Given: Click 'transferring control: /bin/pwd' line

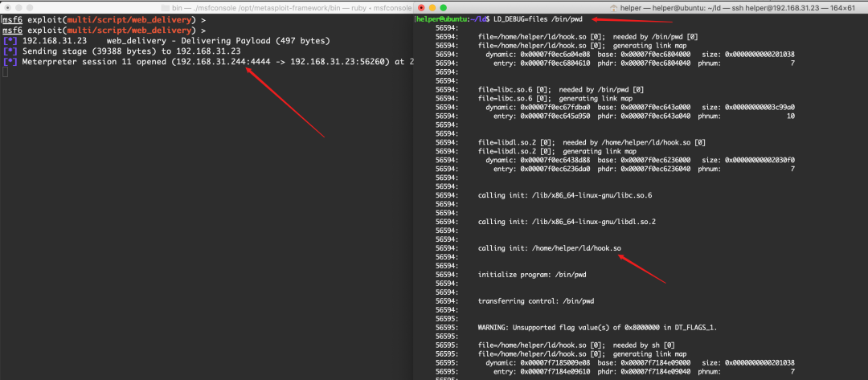Looking at the screenshot, I should [534, 301].
